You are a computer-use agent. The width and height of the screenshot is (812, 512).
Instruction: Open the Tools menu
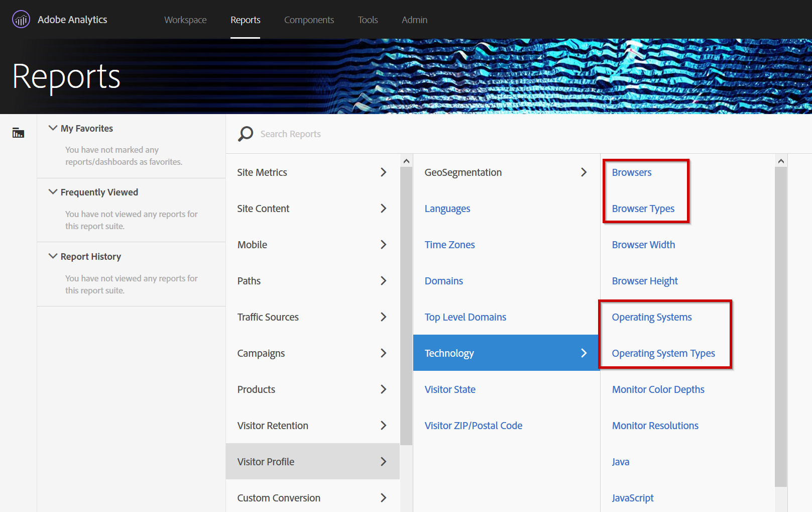click(x=368, y=20)
